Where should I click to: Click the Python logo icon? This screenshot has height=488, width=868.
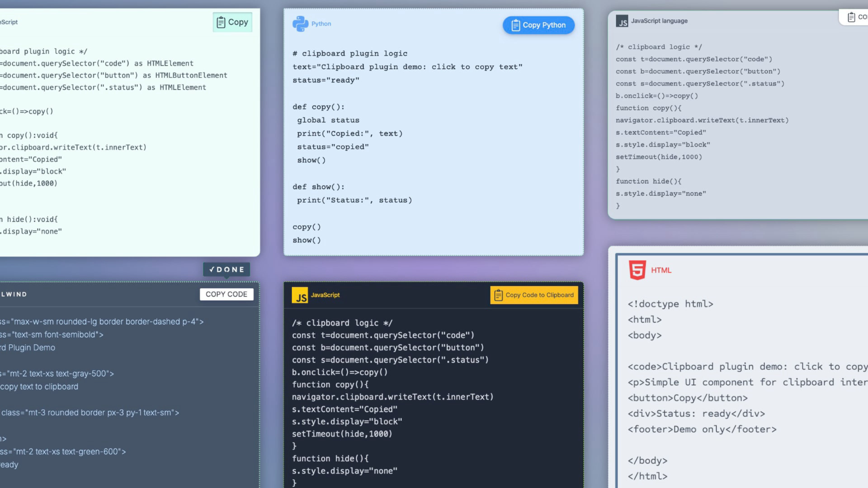[x=300, y=24]
